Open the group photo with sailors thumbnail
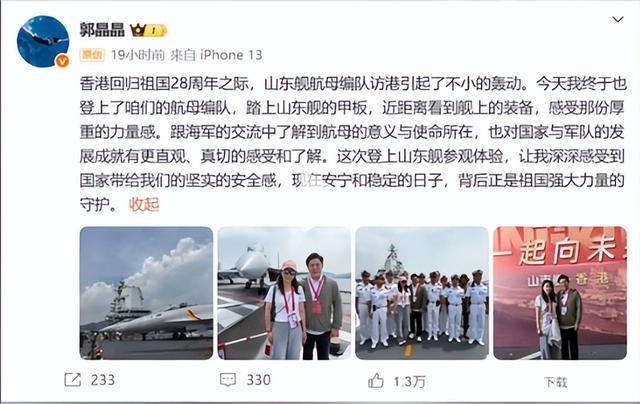640x404 pixels. pos(422,293)
